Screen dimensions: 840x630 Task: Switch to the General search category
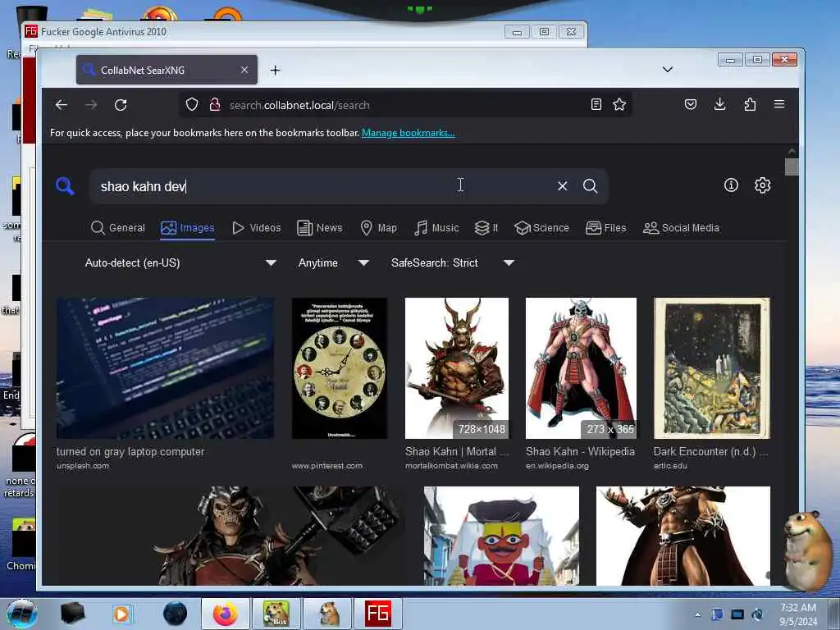118,228
